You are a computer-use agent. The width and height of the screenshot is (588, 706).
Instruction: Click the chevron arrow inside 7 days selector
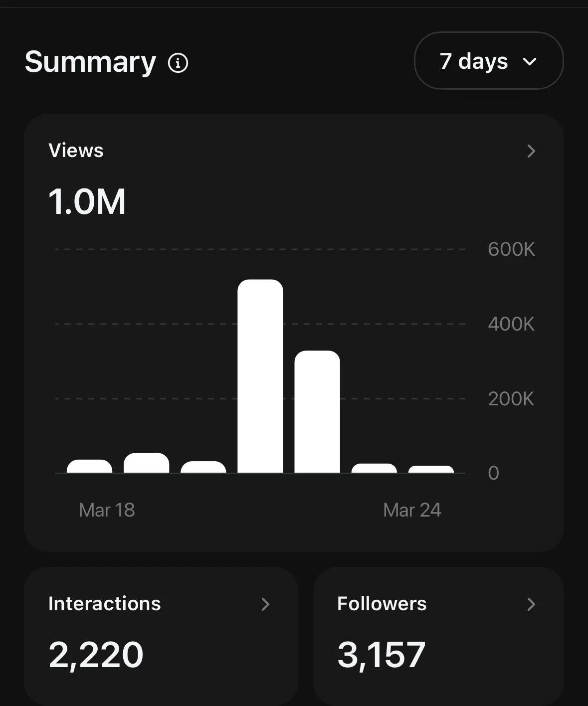point(530,62)
